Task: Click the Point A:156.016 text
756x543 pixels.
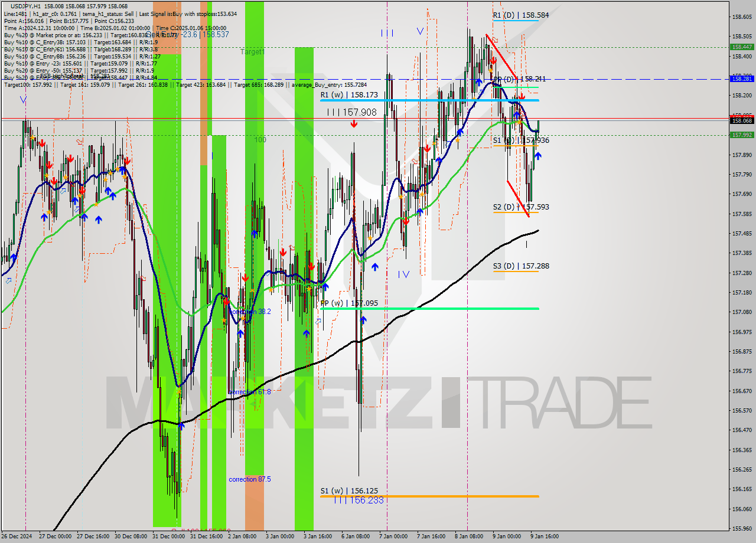Action: tap(24, 20)
